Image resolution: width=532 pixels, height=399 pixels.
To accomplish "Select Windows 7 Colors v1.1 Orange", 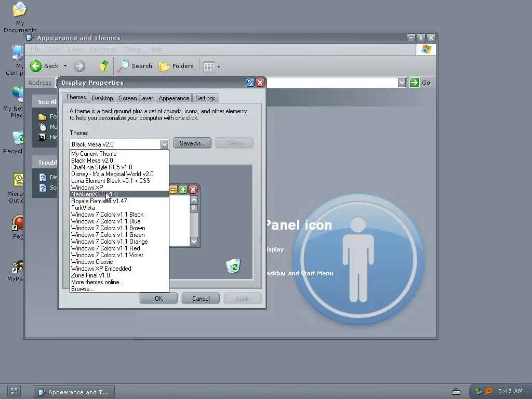I will coord(119,242).
